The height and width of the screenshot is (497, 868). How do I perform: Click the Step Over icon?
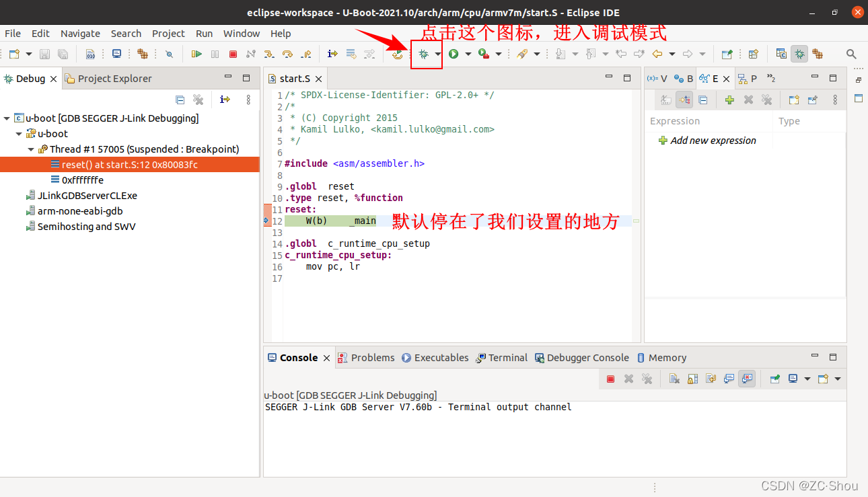point(287,54)
